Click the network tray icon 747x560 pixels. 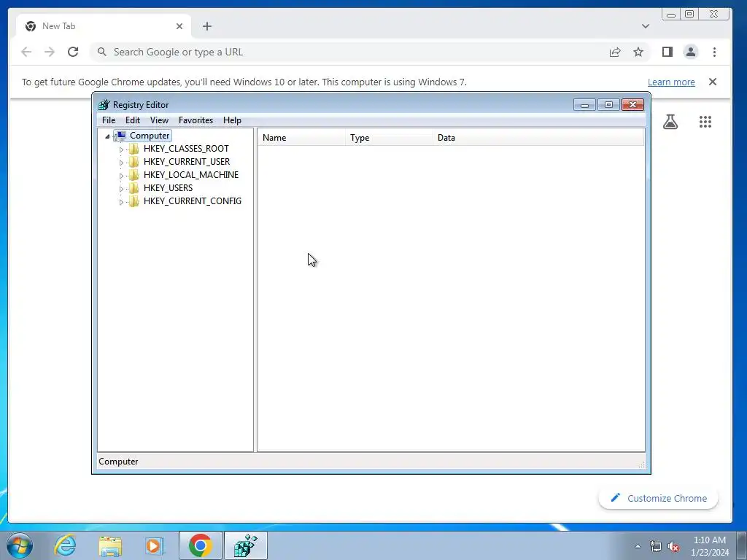click(x=656, y=547)
